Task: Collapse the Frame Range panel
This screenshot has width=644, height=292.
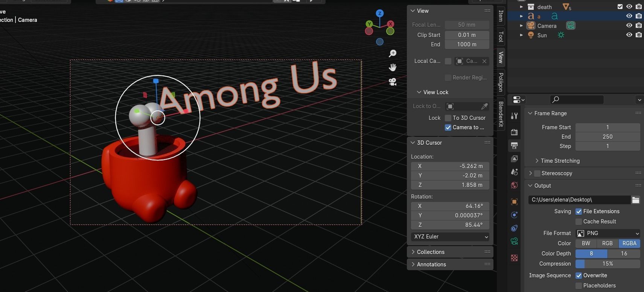Action: (x=530, y=113)
